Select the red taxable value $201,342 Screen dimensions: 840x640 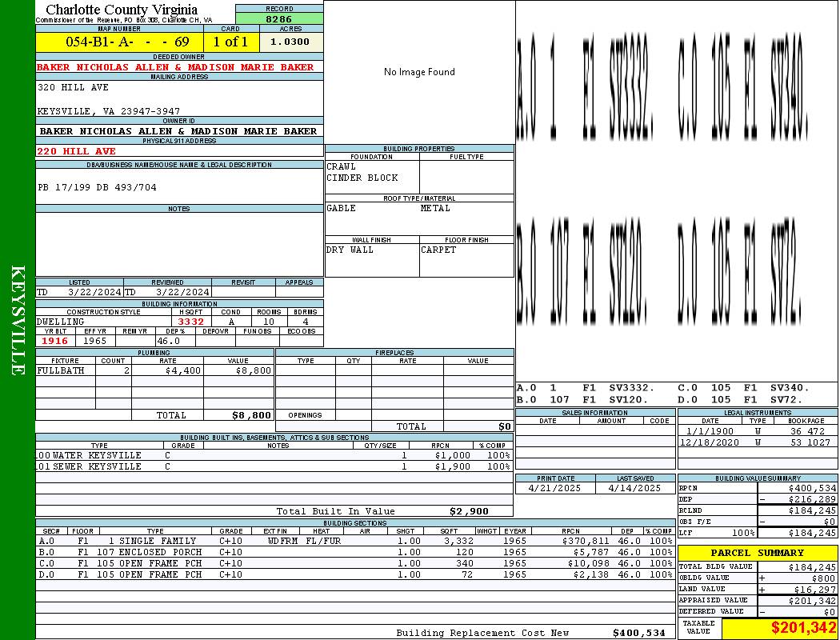[803, 628]
